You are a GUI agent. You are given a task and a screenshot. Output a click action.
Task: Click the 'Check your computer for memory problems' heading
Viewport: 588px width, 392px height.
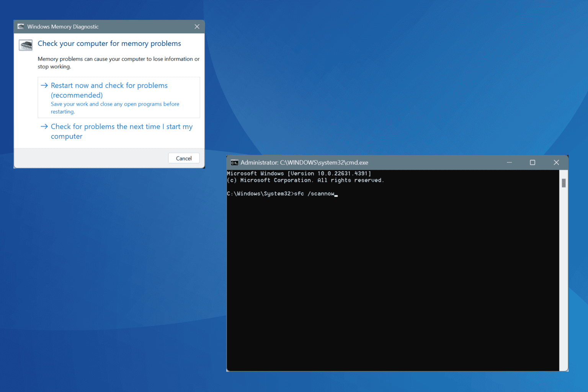tap(109, 44)
